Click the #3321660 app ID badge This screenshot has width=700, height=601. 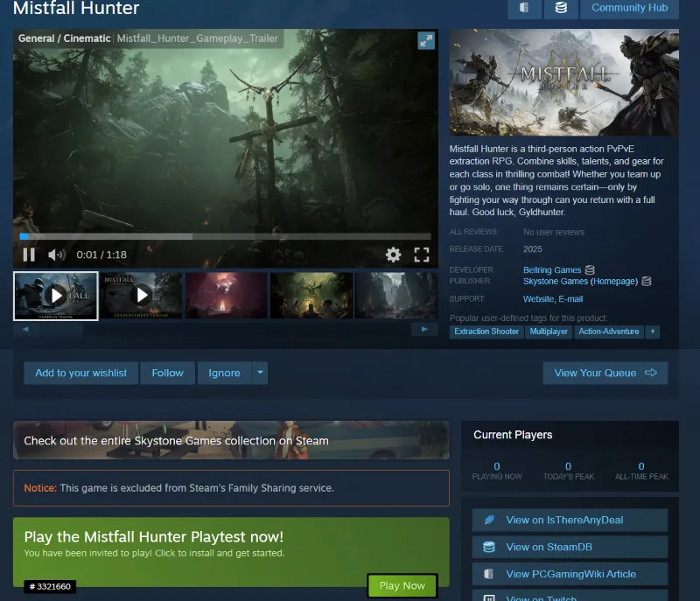[x=50, y=586]
